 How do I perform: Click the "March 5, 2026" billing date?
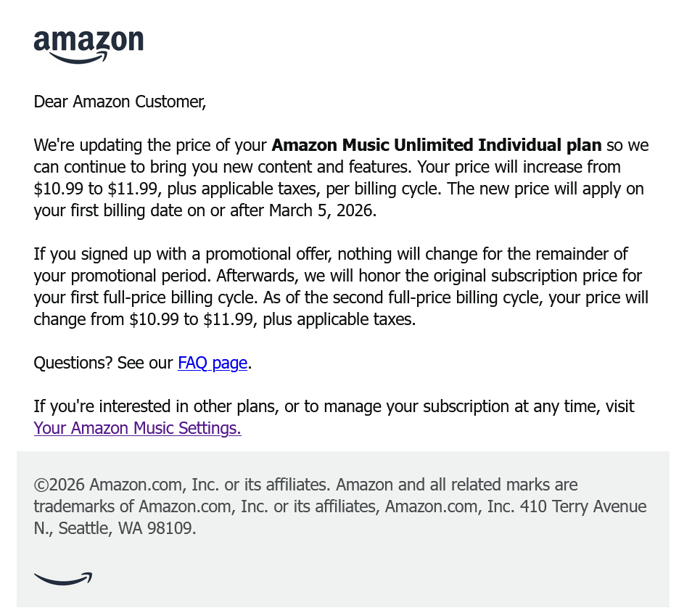[x=324, y=210]
